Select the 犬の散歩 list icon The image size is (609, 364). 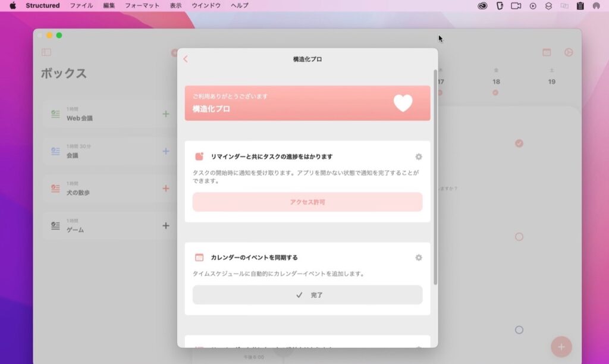coord(55,189)
